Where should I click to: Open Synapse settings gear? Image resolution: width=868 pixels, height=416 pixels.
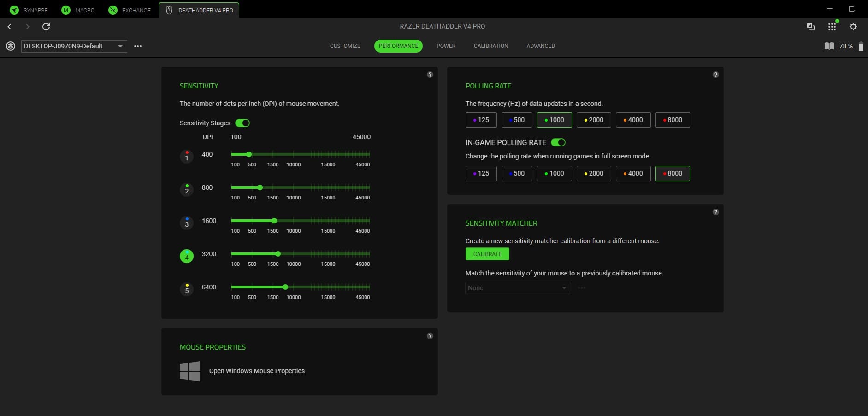[853, 27]
